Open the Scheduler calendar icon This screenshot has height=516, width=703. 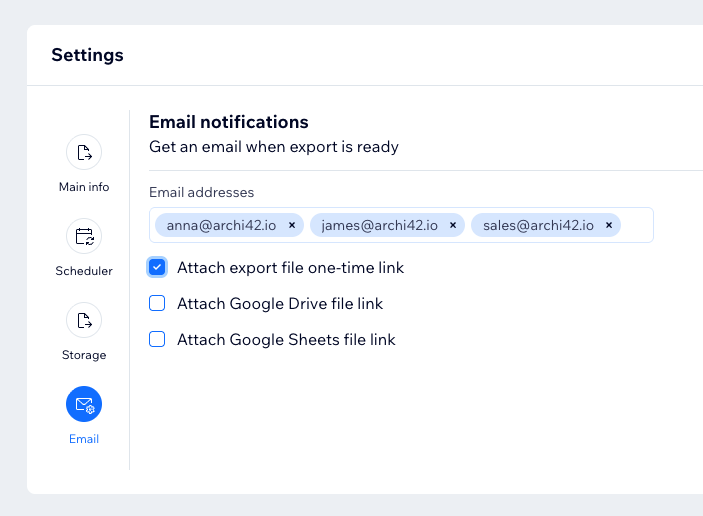[84, 236]
